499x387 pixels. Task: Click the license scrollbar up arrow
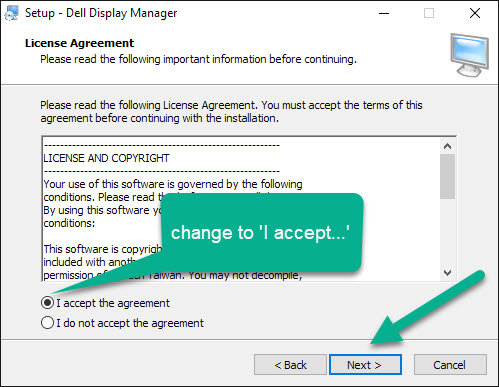click(x=448, y=146)
